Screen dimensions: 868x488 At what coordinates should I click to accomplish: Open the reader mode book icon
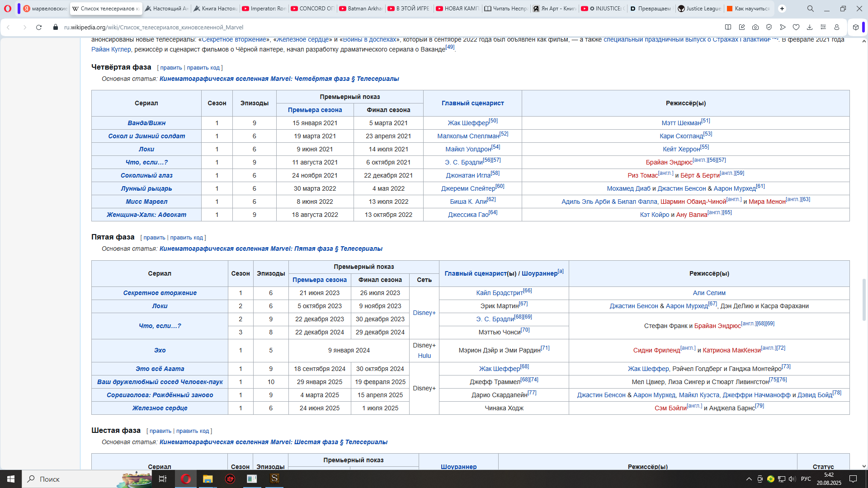coord(728,27)
